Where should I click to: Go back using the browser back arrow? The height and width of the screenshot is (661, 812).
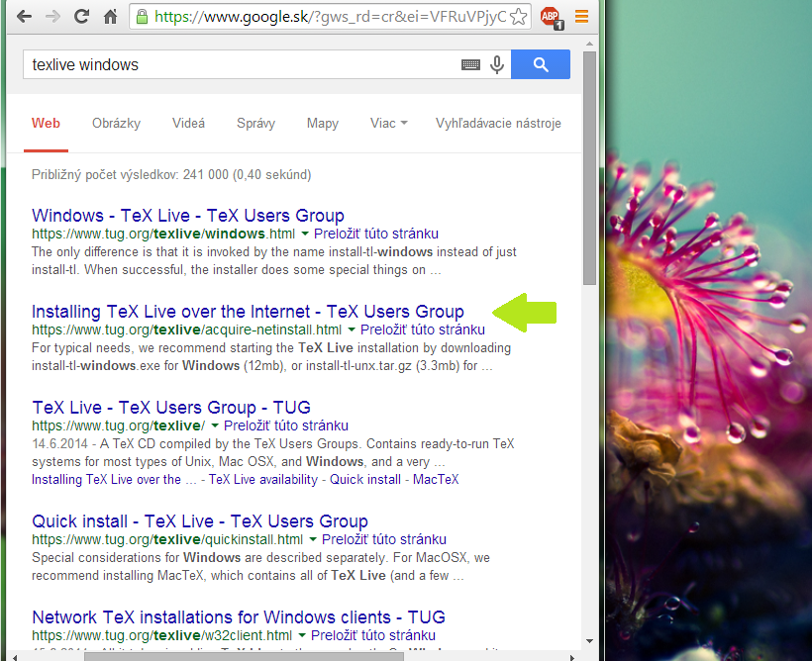[24, 17]
